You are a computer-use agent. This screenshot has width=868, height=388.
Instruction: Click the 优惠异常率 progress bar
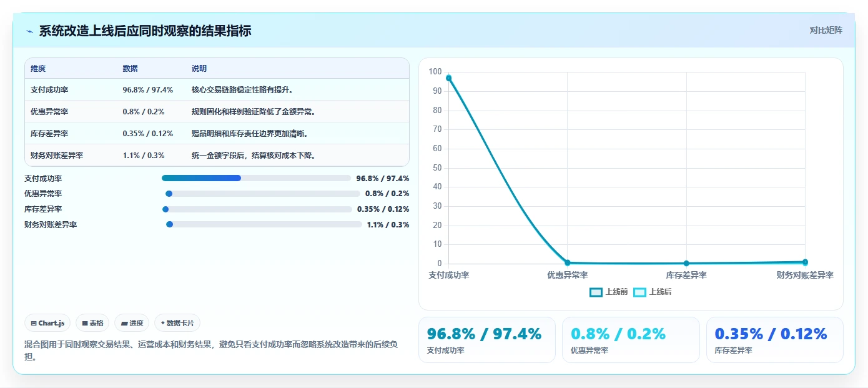click(x=262, y=194)
